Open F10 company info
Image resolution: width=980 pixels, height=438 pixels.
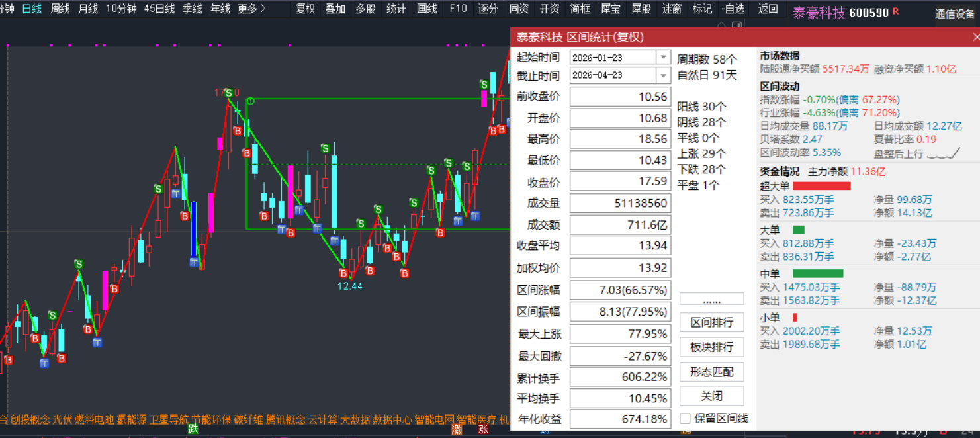point(458,9)
